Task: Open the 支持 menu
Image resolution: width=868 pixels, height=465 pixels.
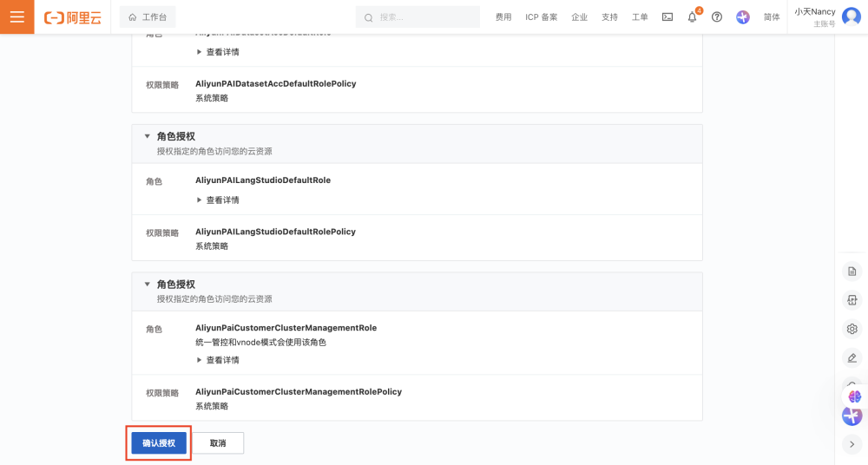Action: tap(609, 17)
